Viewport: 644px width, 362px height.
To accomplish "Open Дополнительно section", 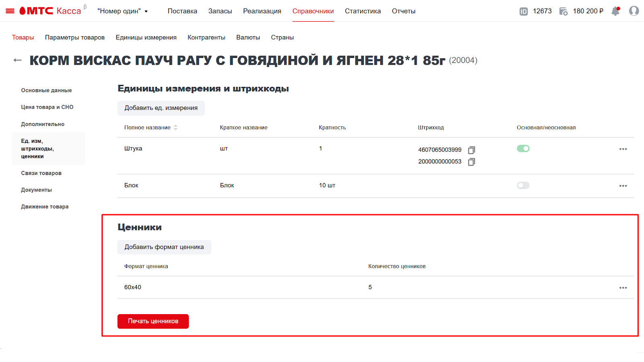I will tap(43, 124).
